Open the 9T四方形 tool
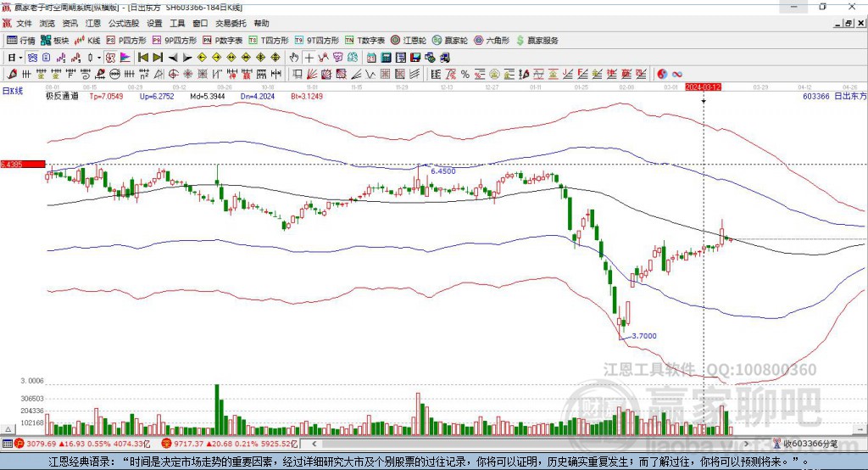 point(317,41)
